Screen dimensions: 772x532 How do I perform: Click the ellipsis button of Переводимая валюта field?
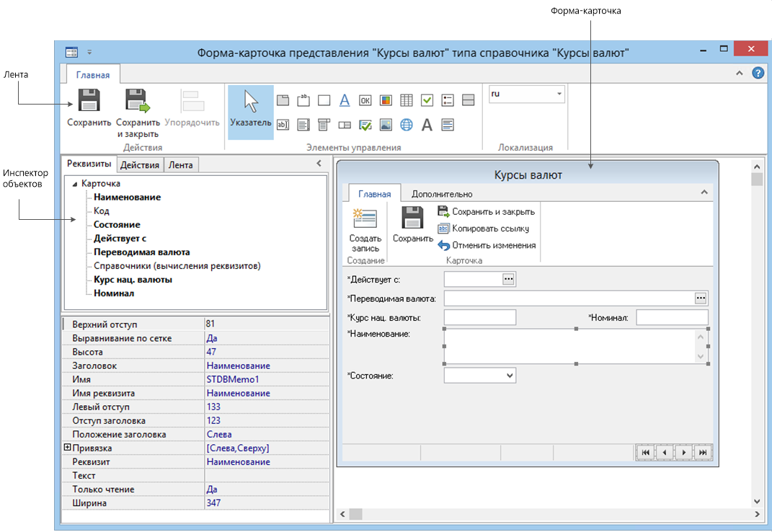(701, 298)
